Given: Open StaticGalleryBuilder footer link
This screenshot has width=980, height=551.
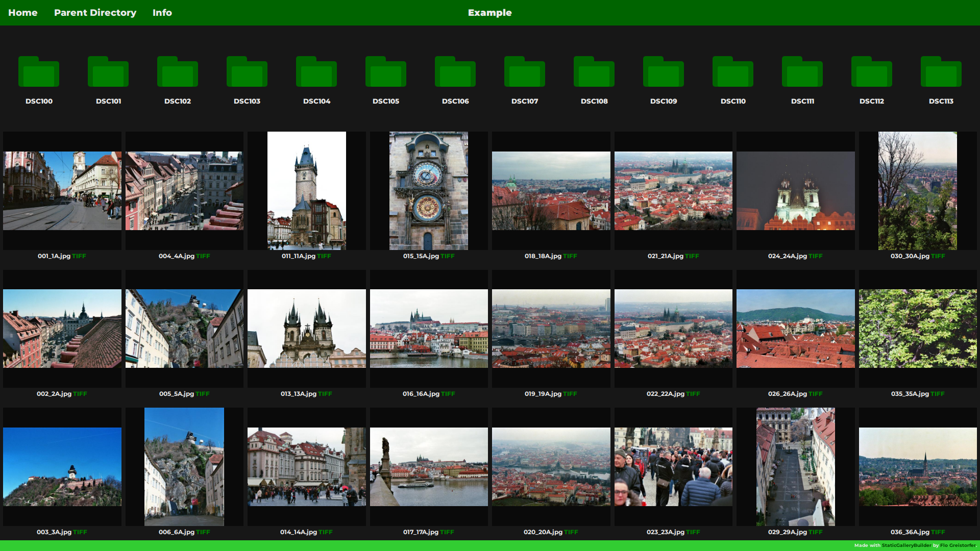Looking at the screenshot, I should click(906, 545).
